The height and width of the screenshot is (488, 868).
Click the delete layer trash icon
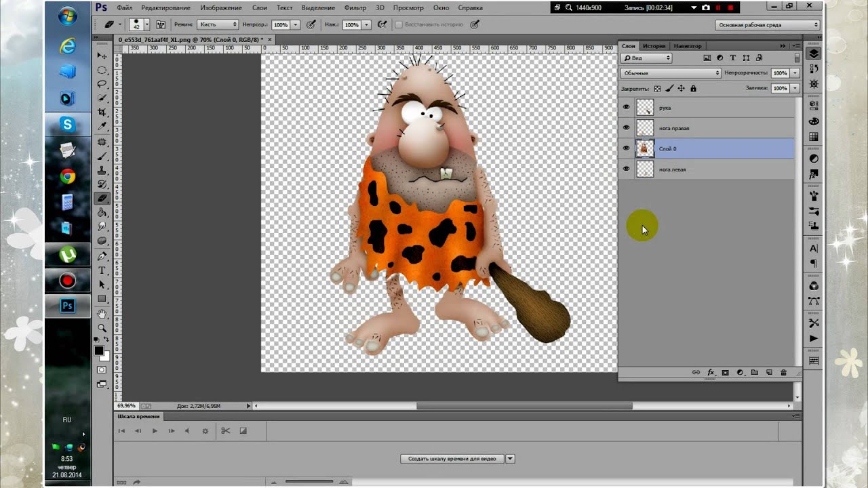click(783, 373)
